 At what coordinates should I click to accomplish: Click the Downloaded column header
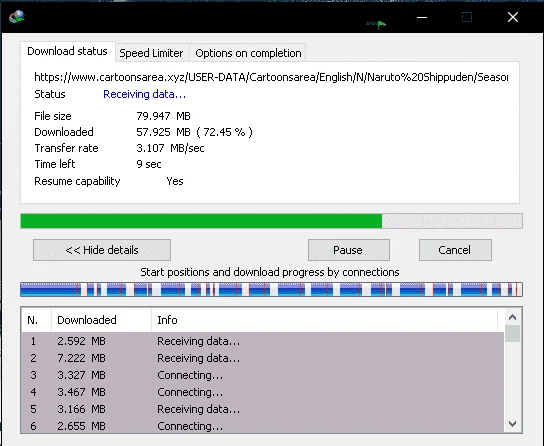pos(101,320)
